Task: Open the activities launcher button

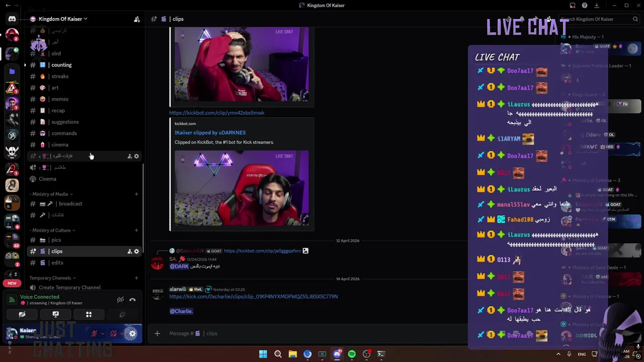Action: click(89, 314)
